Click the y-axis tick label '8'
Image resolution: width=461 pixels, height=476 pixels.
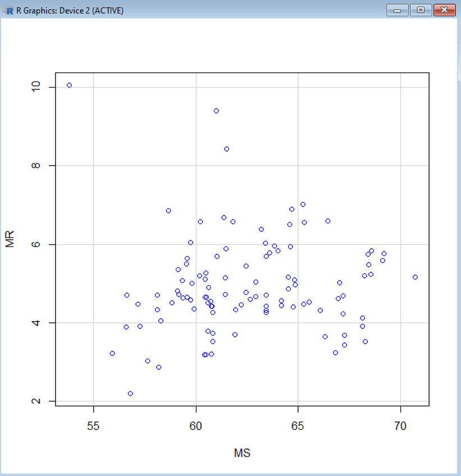tap(36, 166)
